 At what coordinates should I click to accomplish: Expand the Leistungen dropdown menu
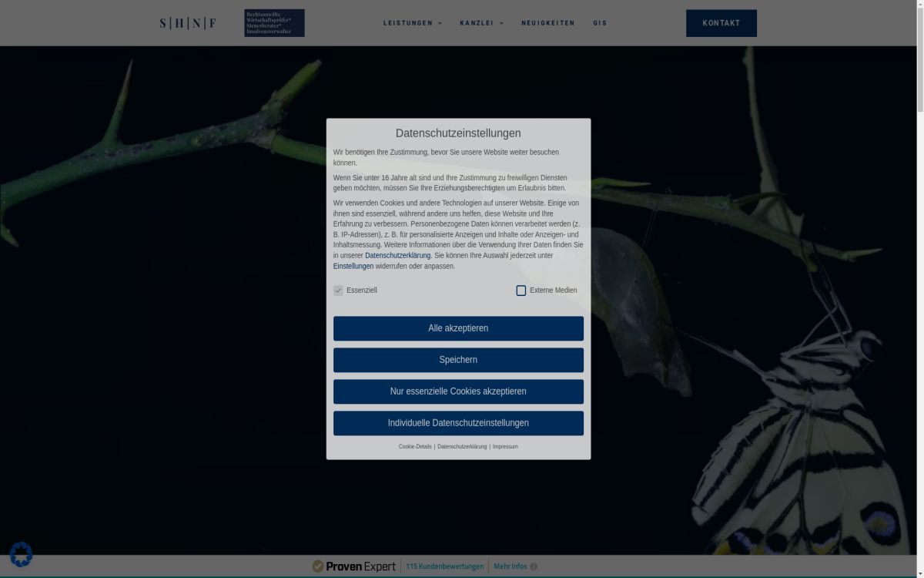pos(412,23)
